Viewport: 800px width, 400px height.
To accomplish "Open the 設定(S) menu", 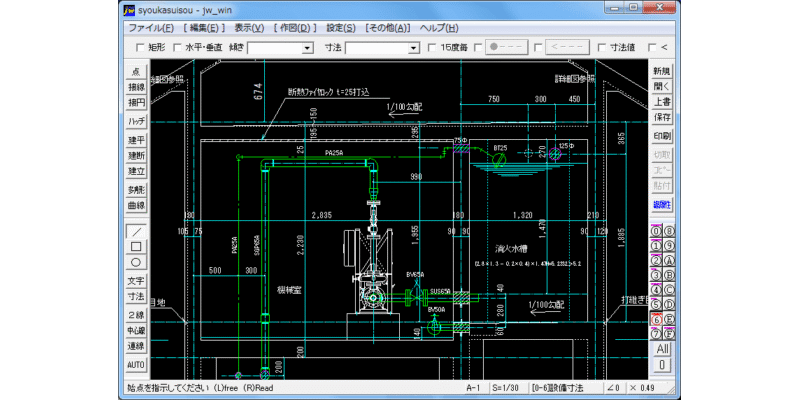I will click(341, 28).
